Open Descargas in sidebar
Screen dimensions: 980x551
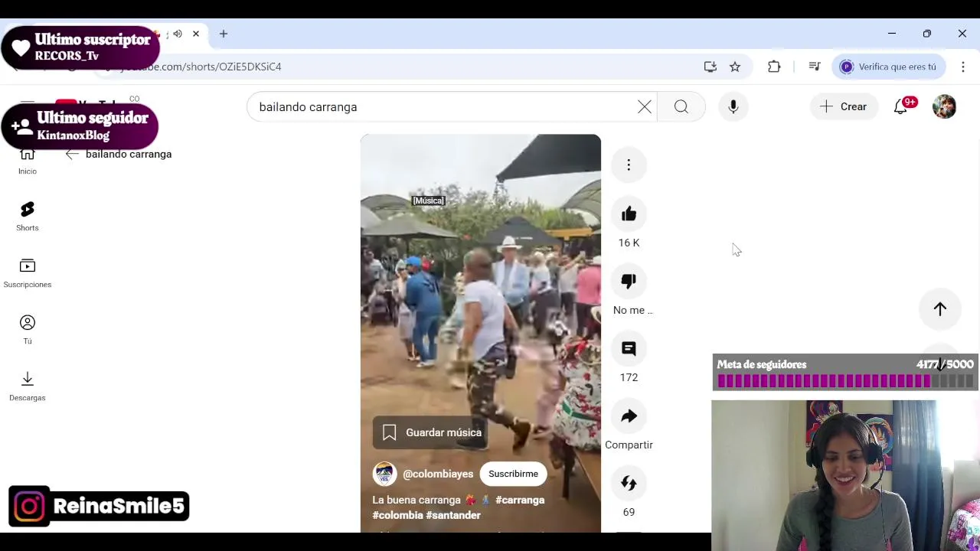tap(28, 386)
